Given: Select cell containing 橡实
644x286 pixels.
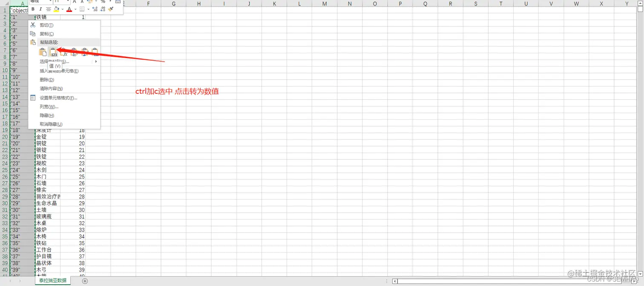Looking at the screenshot, I should click(x=48, y=190).
